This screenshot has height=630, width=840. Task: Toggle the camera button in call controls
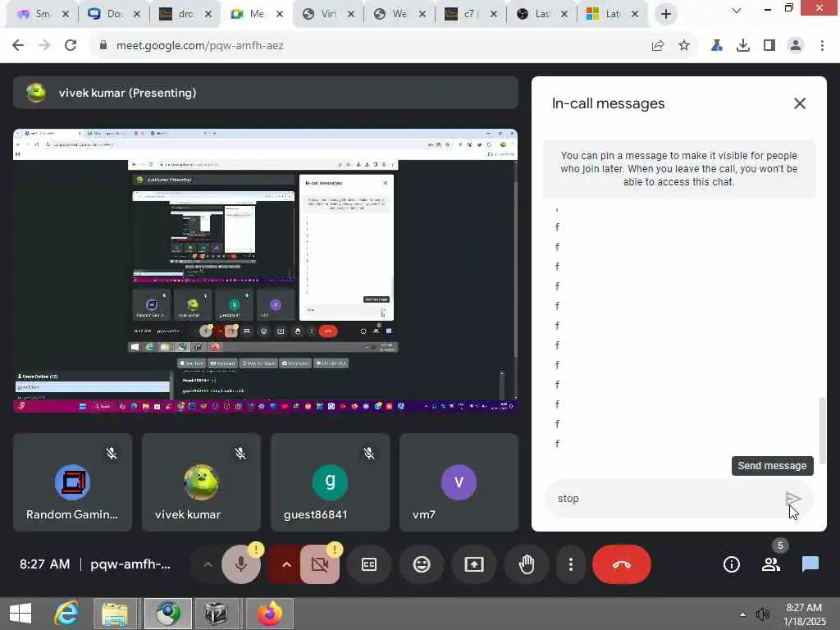[320, 564]
